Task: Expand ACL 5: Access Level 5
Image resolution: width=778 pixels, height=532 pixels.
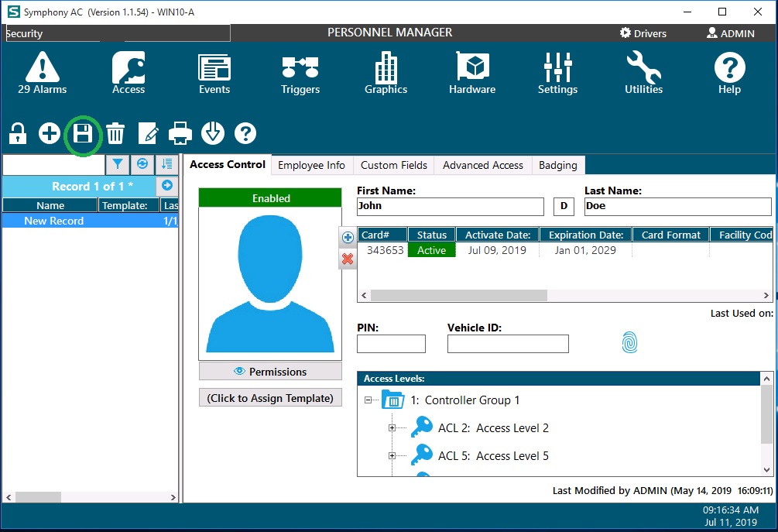Action: (392, 455)
